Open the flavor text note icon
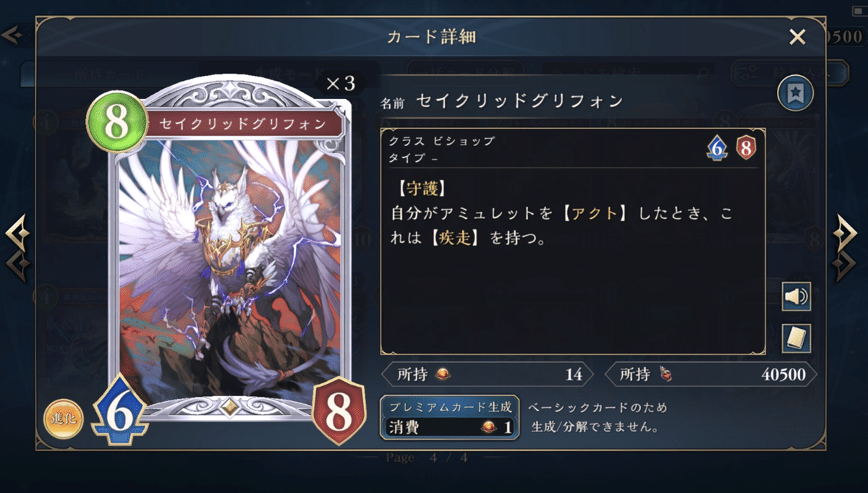868x493 pixels. 796,338
